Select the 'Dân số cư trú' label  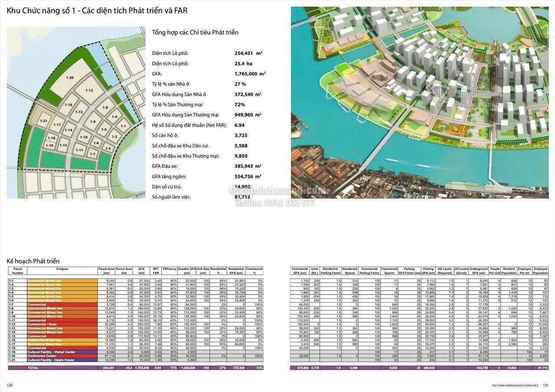point(167,187)
